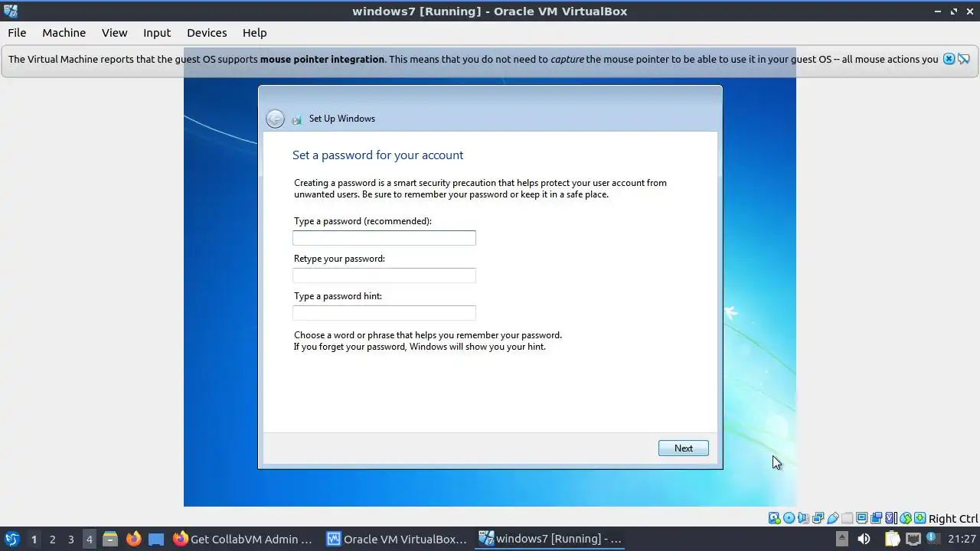
Task: Open the Input menu
Action: (x=157, y=32)
